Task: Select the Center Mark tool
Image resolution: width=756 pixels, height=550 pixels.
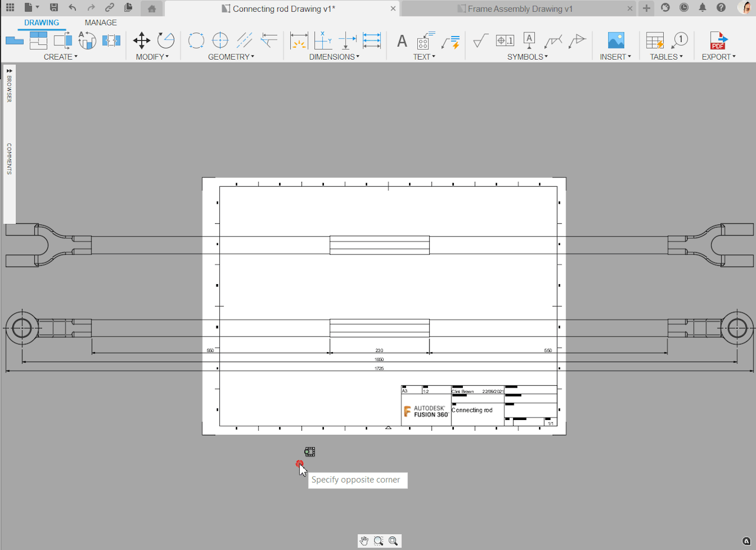Action: click(x=220, y=41)
